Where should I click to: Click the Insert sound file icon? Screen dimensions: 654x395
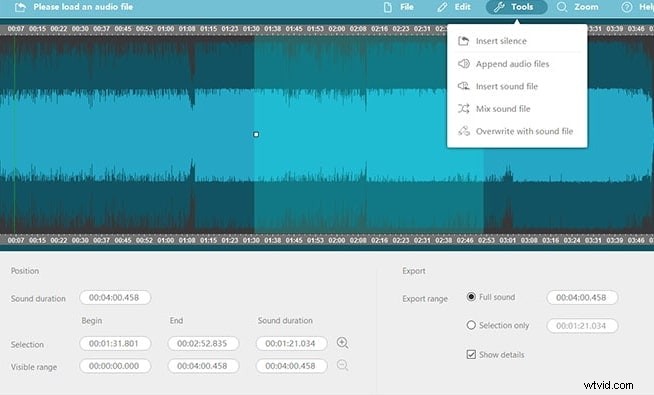click(x=463, y=86)
